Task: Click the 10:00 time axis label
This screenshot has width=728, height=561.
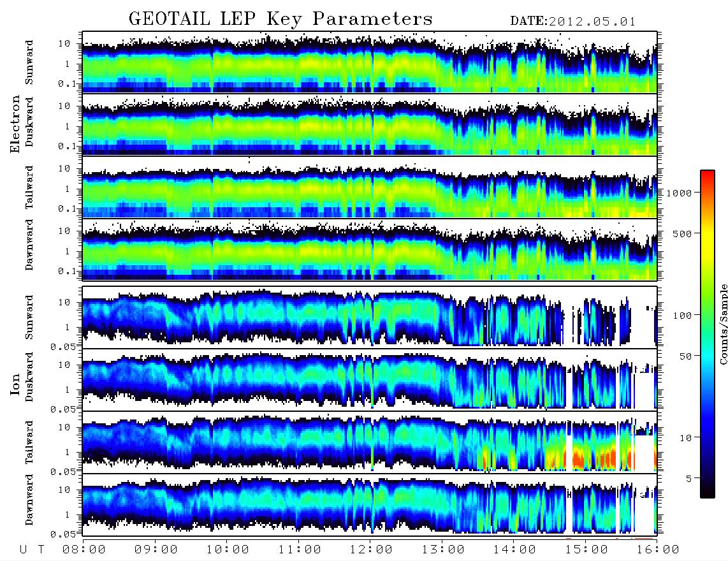Action: point(228,550)
